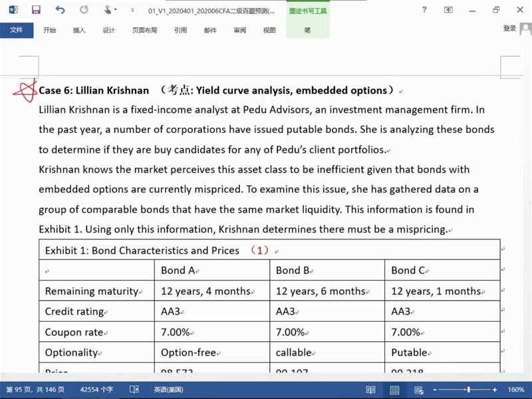Click the Word application icon
This screenshot has width=532, height=399.
point(13,9)
